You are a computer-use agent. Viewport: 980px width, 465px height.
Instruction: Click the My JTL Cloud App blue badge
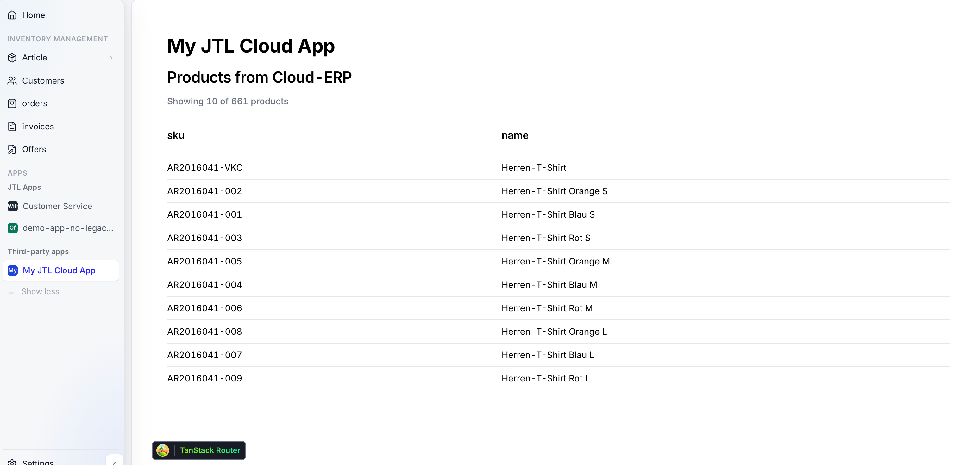(13, 270)
